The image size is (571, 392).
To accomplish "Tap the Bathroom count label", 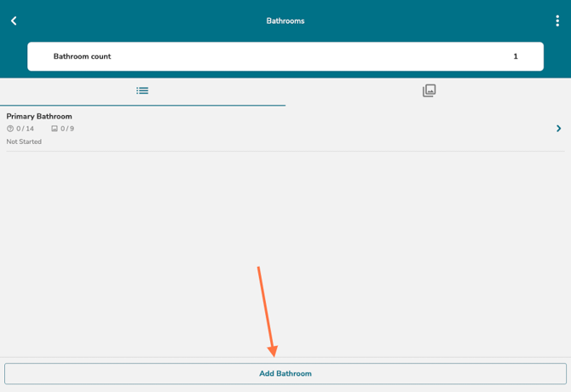I will [x=82, y=56].
